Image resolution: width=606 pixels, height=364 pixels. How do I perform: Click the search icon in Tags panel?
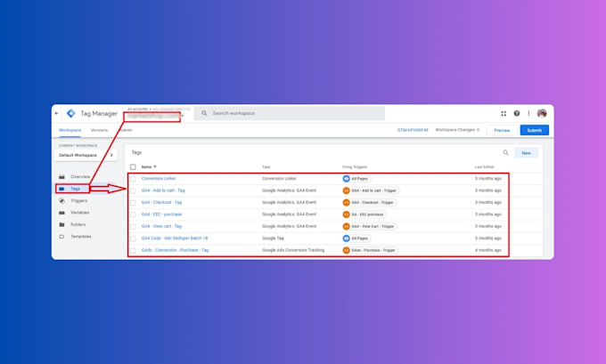[505, 153]
